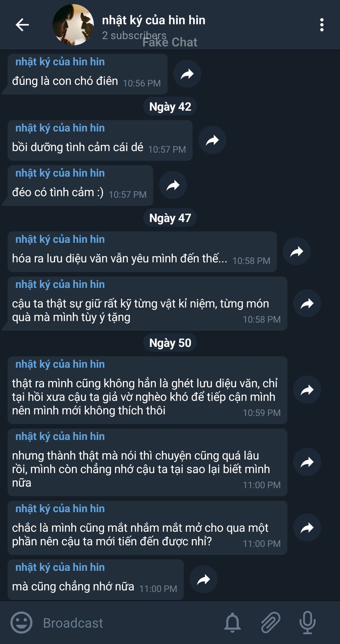
Task: Go back using the arrow icon
Action: click(22, 25)
